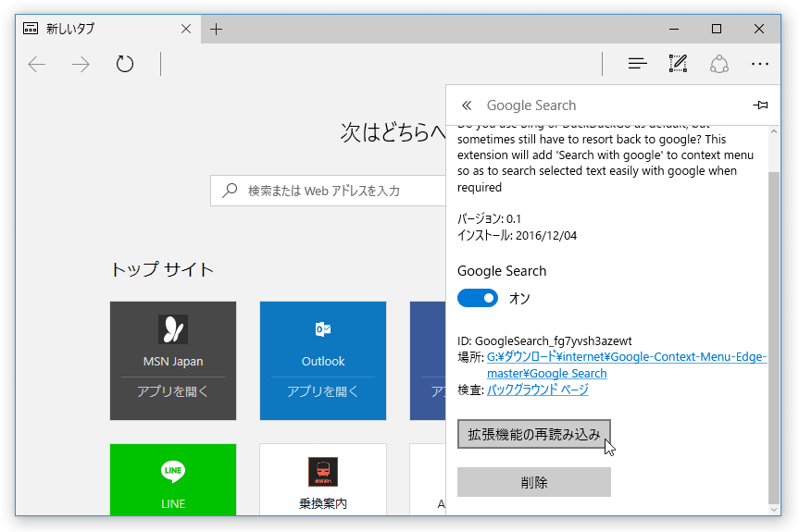
Task: Click the トップ サイト heading
Action: (162, 269)
